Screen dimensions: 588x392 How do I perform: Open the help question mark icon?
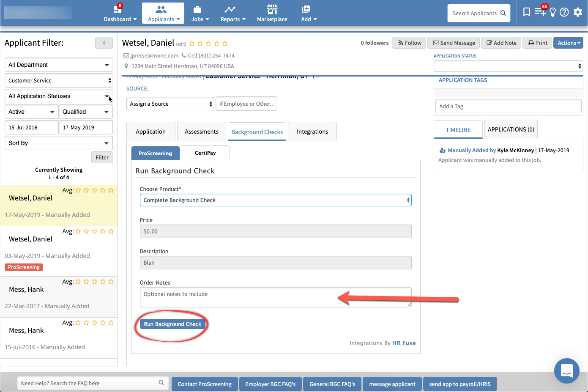click(564, 12)
